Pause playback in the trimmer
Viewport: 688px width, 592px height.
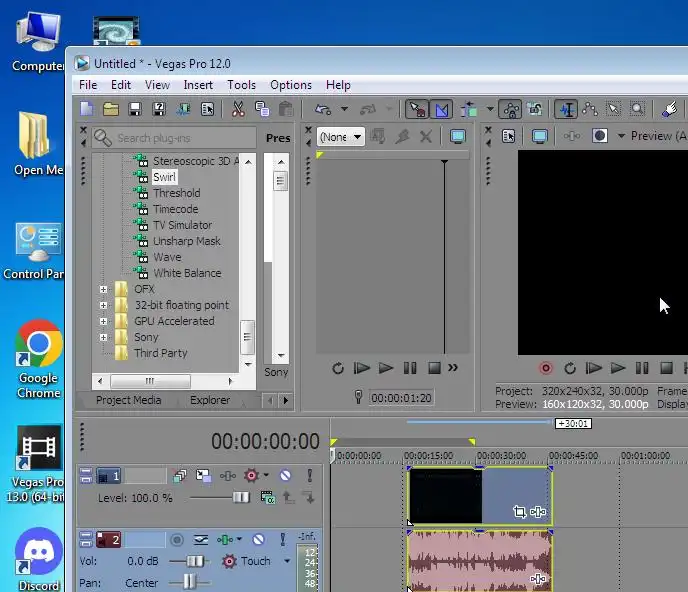[410, 368]
